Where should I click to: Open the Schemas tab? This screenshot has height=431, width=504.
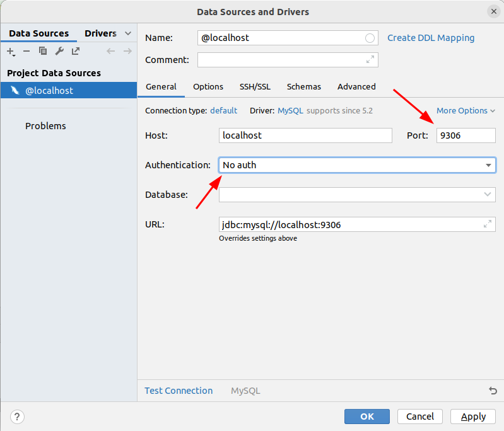(304, 87)
